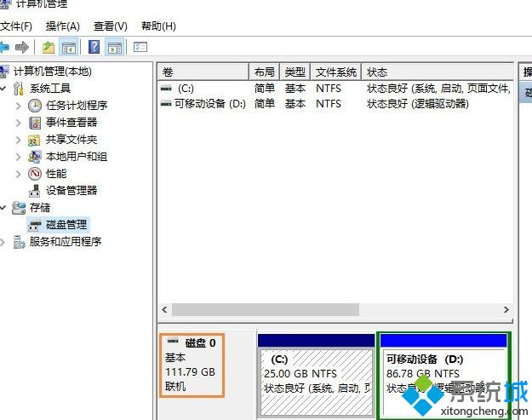Image resolution: width=532 pixels, height=420 pixels.
Task: Sort by the 类型 column header
Action: (295, 72)
